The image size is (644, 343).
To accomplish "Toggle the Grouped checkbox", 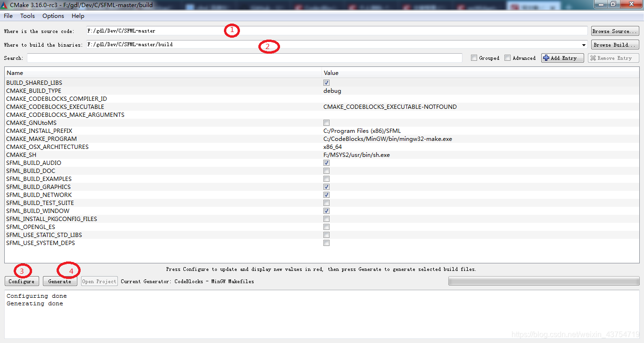I will 474,58.
